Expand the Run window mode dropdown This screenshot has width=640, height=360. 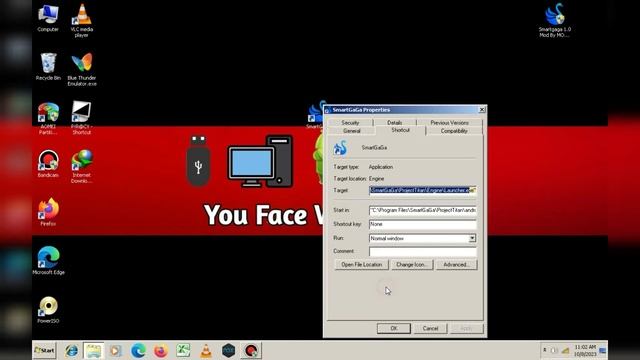pos(472,238)
